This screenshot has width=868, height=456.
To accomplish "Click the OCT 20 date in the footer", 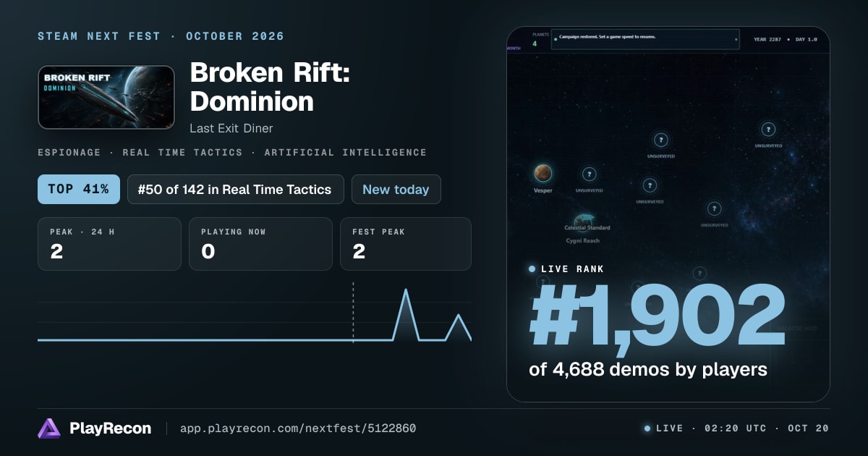I will point(809,428).
